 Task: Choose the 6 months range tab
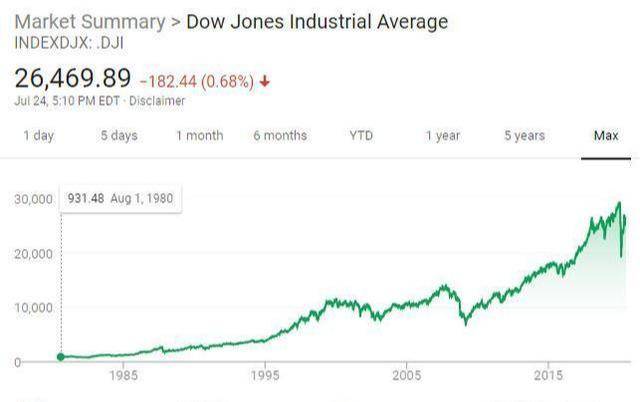point(280,136)
